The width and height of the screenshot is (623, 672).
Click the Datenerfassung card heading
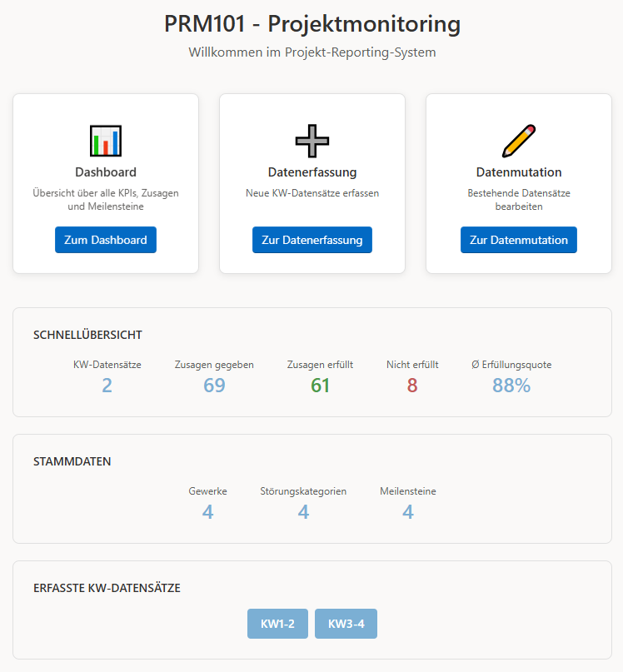coord(312,172)
